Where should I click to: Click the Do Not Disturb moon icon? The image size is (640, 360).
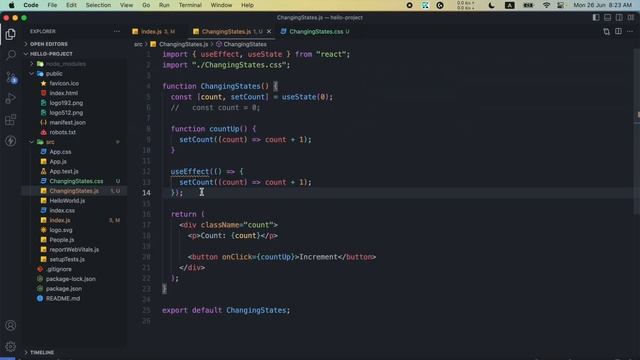(x=491, y=5)
